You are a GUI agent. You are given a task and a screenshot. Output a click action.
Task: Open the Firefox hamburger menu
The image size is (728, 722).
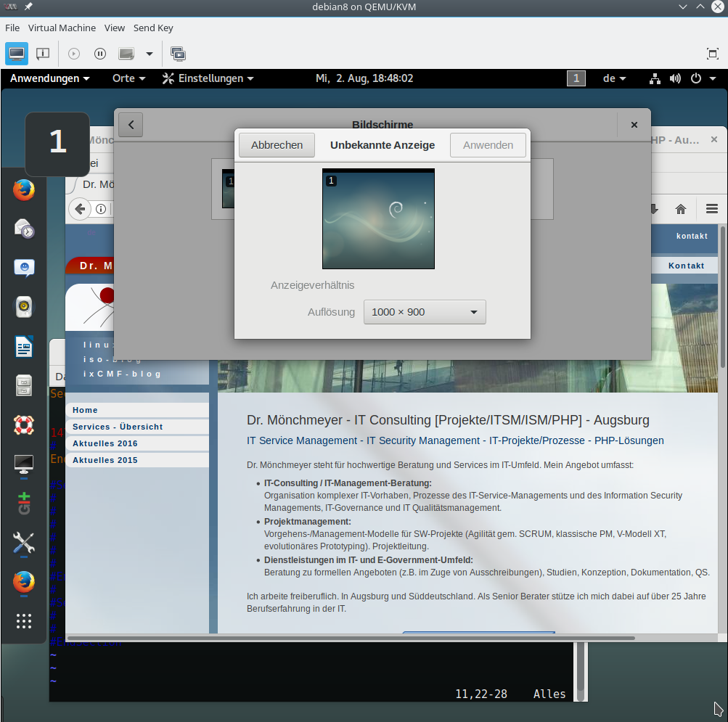(x=712, y=209)
